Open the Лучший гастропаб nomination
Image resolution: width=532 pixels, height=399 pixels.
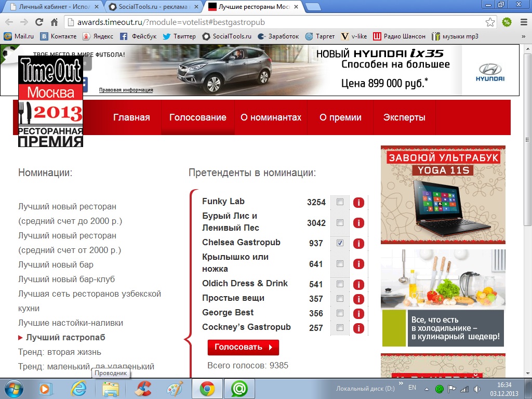point(65,338)
